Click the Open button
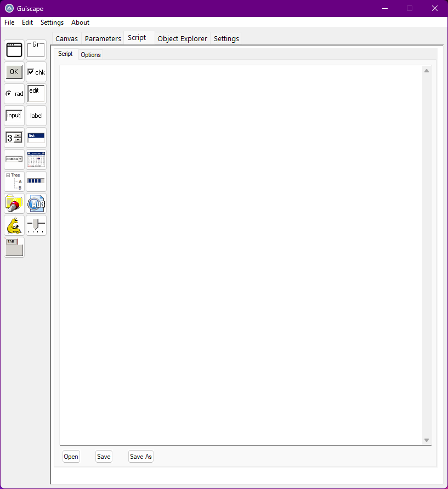The width and height of the screenshot is (448, 489). pyautogui.click(x=71, y=457)
